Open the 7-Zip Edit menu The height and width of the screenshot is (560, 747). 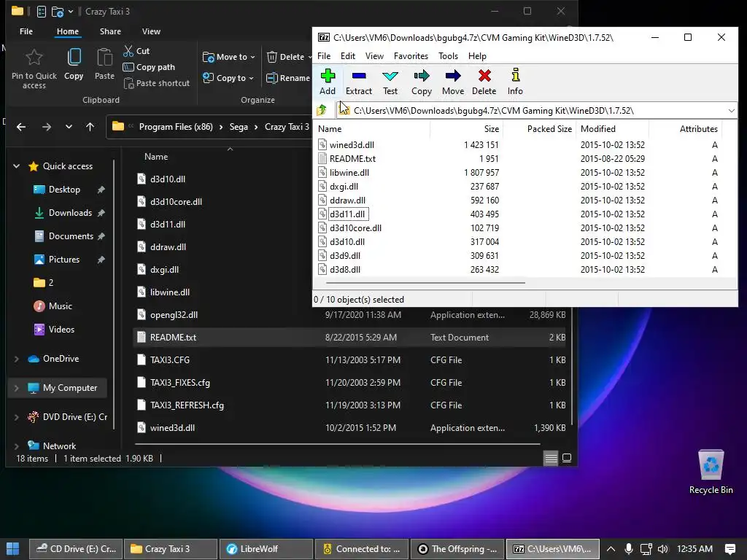coord(348,56)
